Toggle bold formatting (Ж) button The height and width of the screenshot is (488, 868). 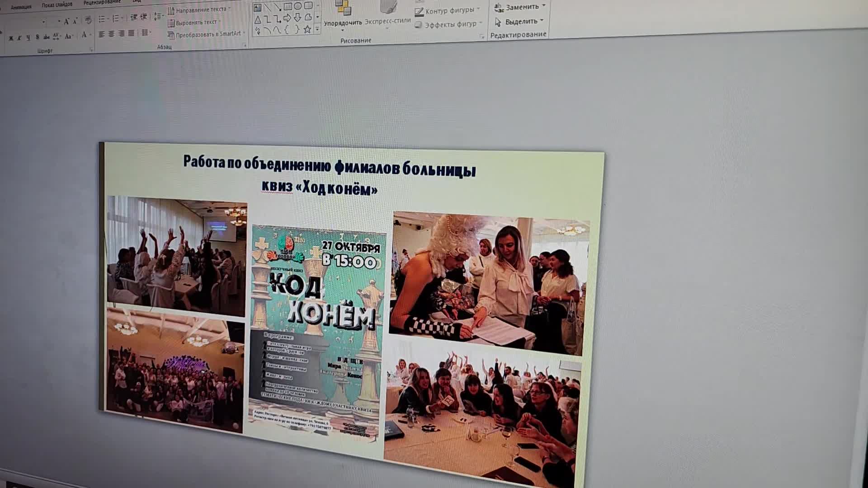11,38
